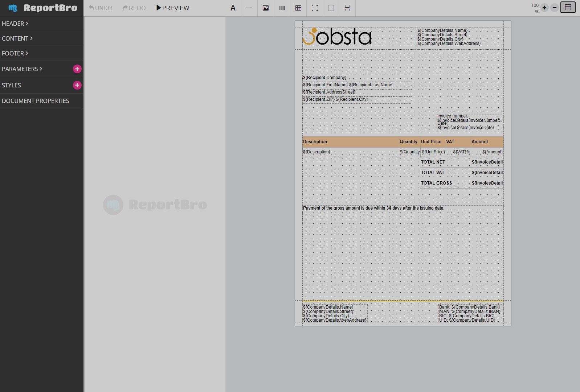This screenshot has height=392, width=580.
Task: Open DOCUMENT PROPERTIES in sidebar
Action: pos(42,101)
